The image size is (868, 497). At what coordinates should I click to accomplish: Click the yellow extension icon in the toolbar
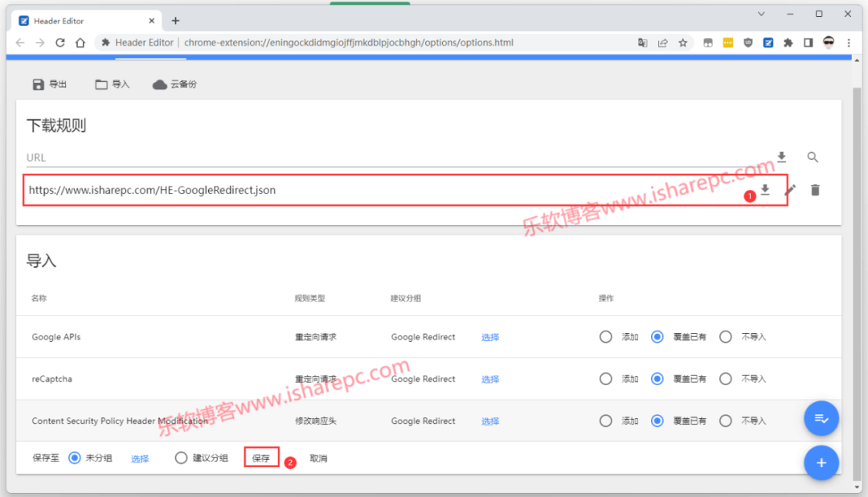pos(728,43)
